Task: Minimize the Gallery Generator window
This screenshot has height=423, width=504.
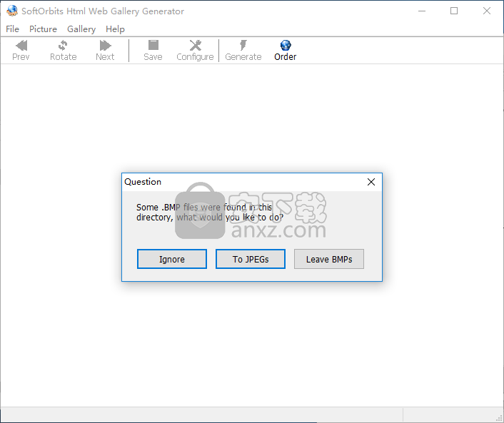Action: click(x=422, y=11)
